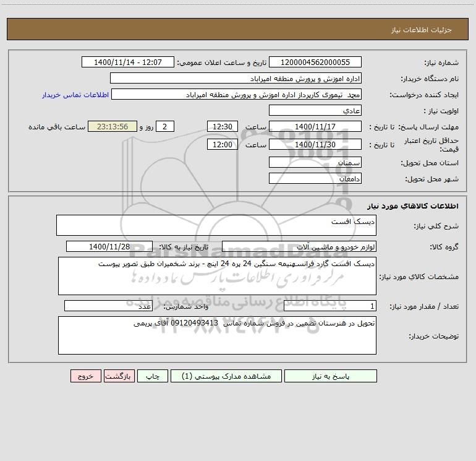476x461 pixels.
Task: Click the خروج exit button
Action: 85,376
